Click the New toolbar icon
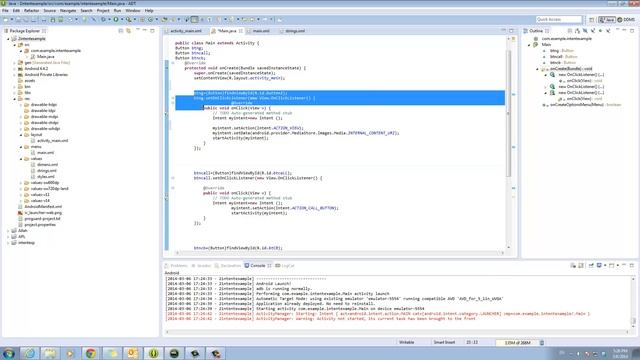Screen dimensions: 640x360 [x=6, y=20]
